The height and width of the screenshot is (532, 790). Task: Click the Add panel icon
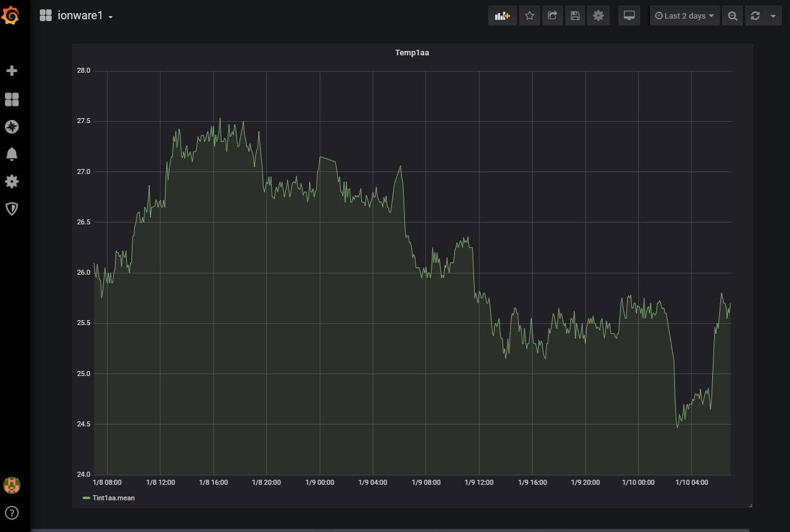(502, 16)
